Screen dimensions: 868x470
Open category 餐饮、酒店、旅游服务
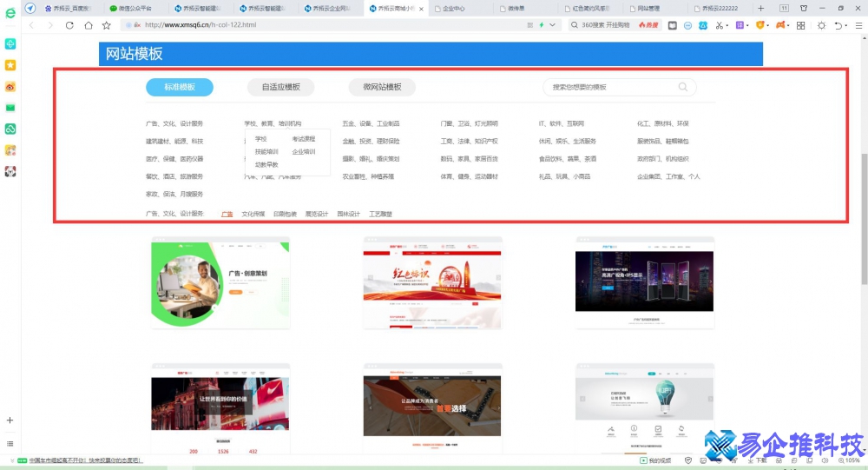click(x=174, y=176)
